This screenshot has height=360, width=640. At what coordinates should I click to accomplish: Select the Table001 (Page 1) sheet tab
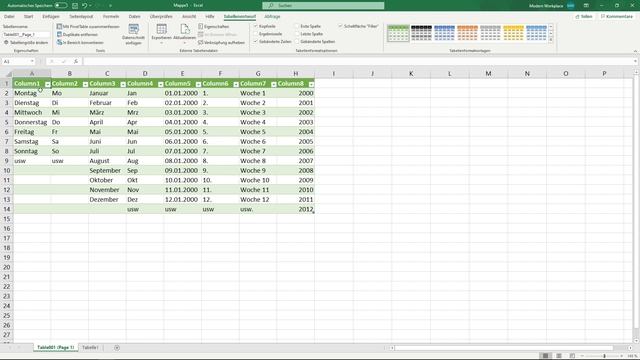pos(55,347)
